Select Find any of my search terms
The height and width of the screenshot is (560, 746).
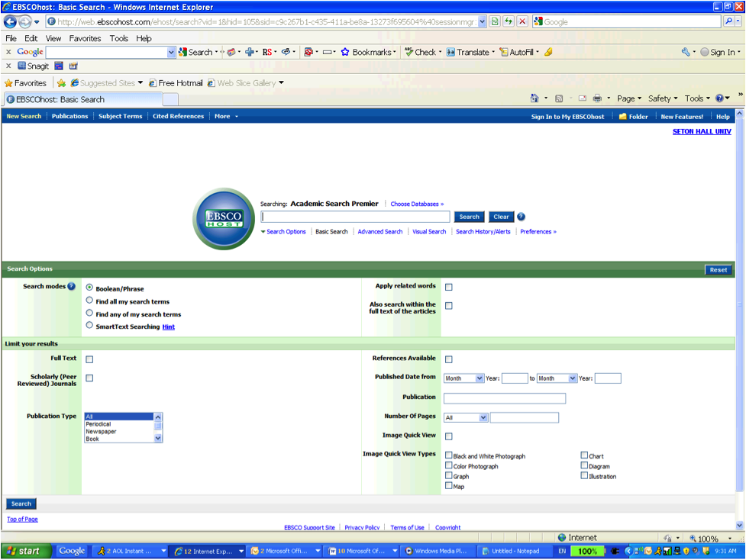[89, 313]
